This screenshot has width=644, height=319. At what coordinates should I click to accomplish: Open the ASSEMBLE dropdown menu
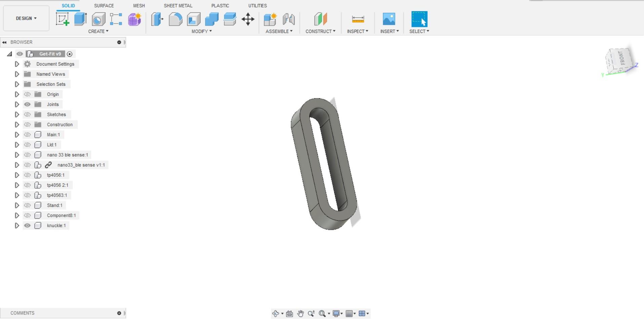pos(279,31)
